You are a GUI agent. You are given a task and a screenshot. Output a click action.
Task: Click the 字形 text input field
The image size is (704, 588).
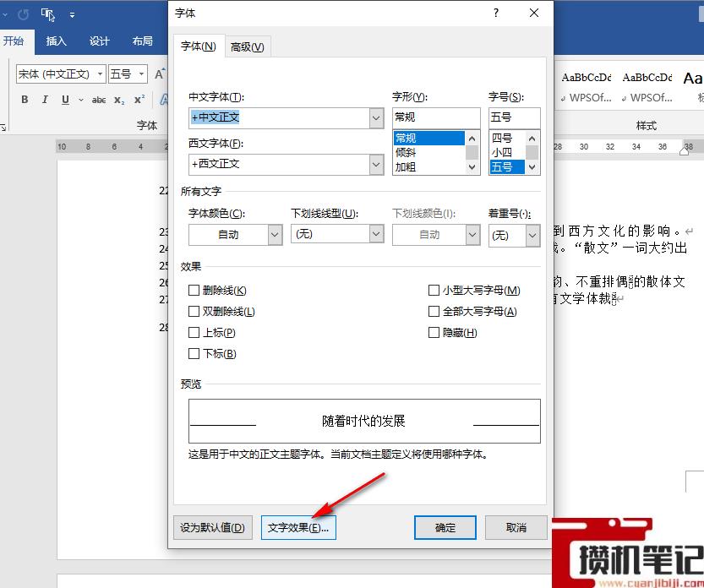click(x=436, y=117)
